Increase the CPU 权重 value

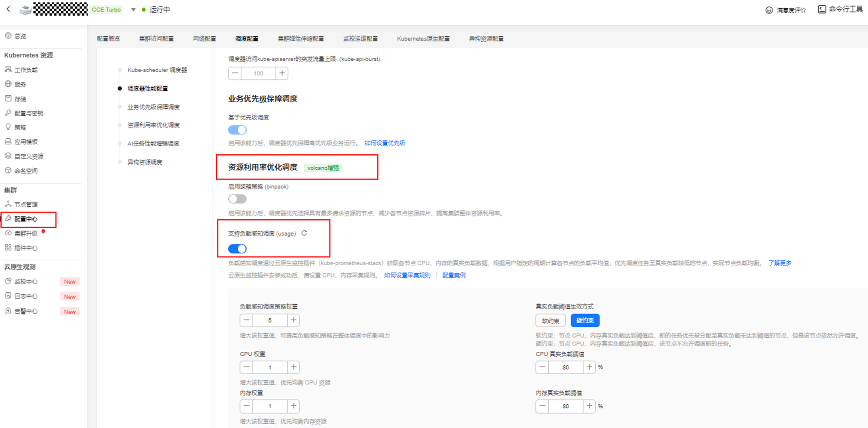(294, 367)
